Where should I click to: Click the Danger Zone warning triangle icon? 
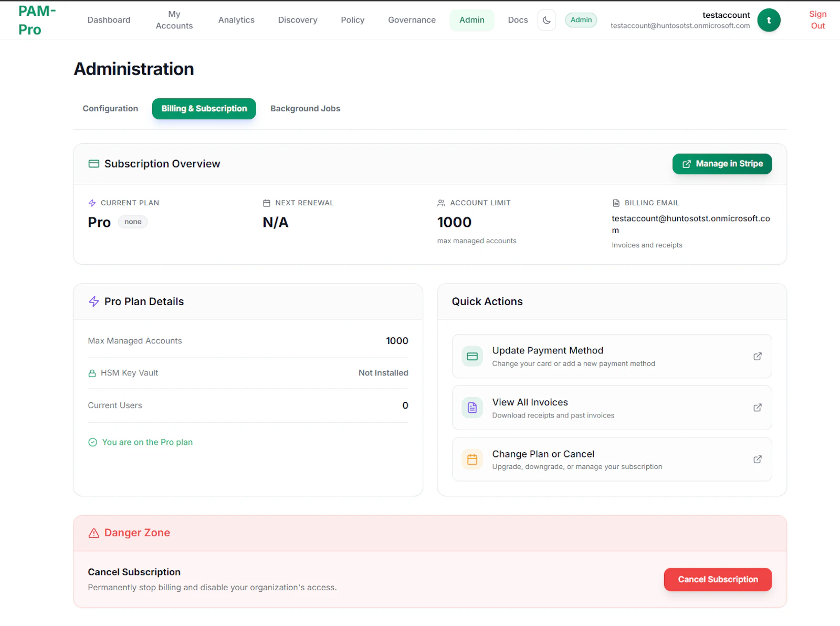(x=94, y=533)
